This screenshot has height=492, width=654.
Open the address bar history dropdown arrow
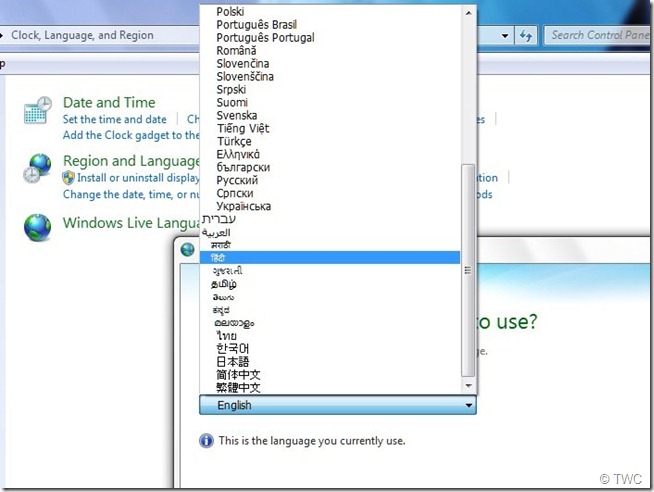point(505,36)
